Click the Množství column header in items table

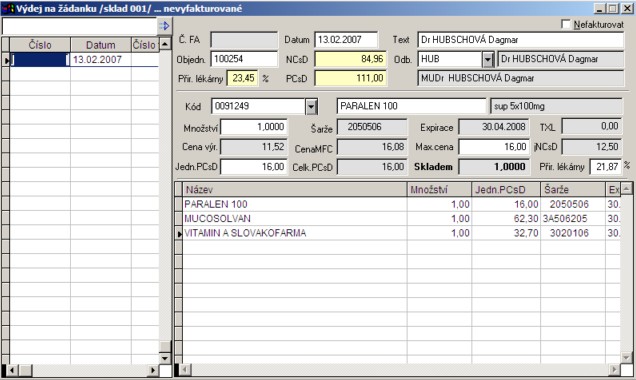pyautogui.click(x=439, y=189)
